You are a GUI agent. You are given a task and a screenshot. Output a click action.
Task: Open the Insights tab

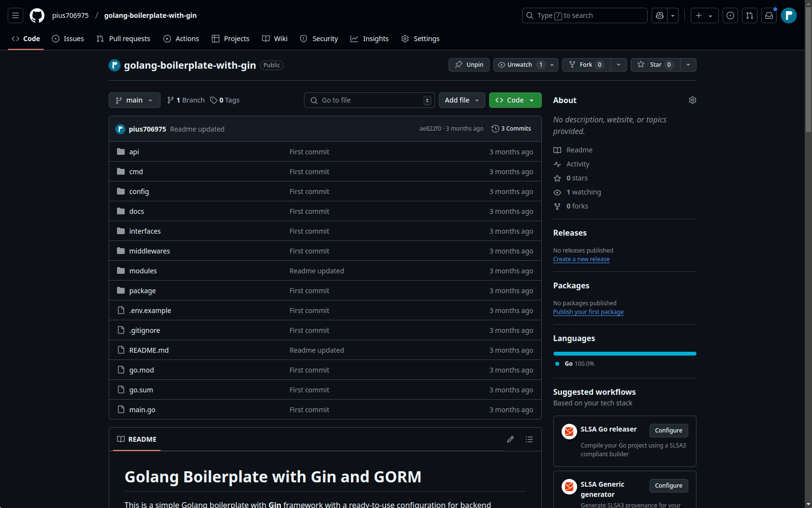point(369,39)
